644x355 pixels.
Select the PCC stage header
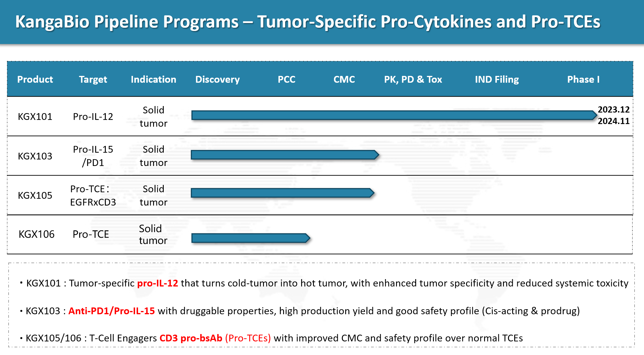tap(286, 79)
